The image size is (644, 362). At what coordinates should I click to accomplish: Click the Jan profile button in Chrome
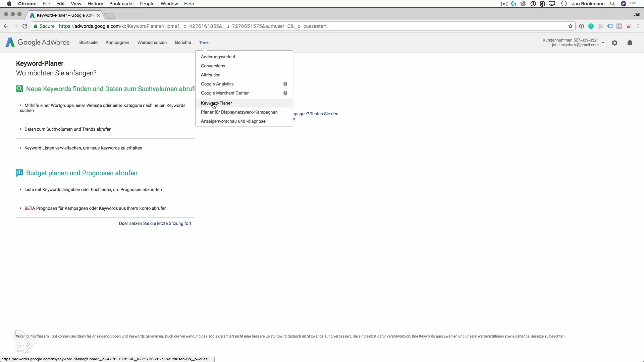637,14
